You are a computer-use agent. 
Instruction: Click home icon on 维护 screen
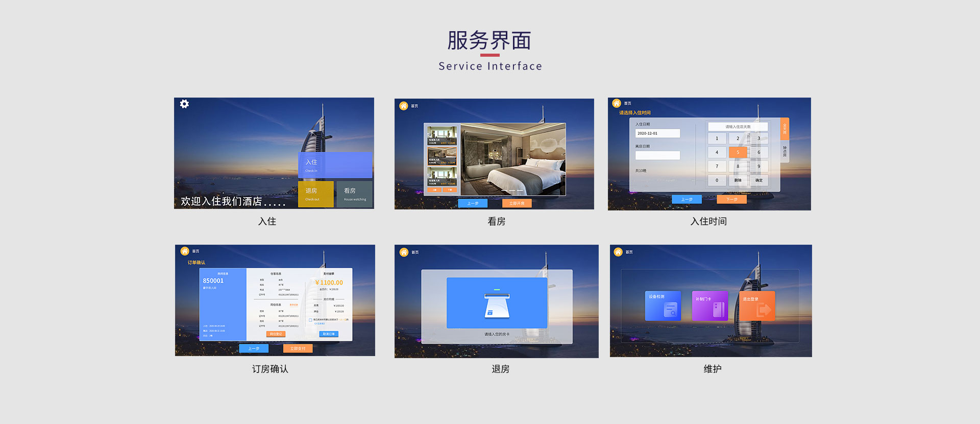618,252
